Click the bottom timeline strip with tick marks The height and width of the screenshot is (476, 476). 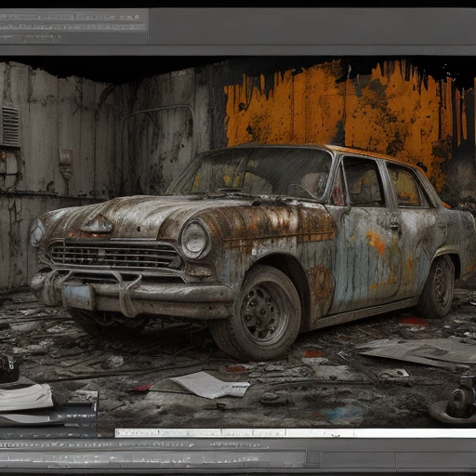(x=152, y=458)
